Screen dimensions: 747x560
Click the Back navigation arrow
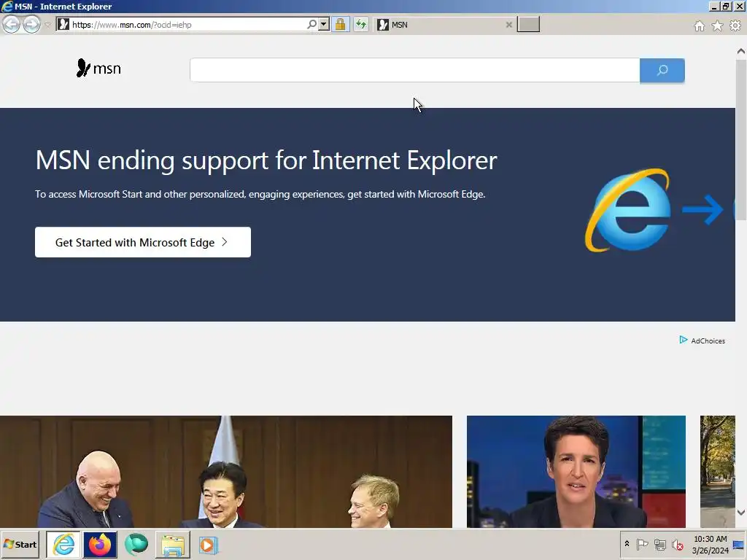click(12, 24)
